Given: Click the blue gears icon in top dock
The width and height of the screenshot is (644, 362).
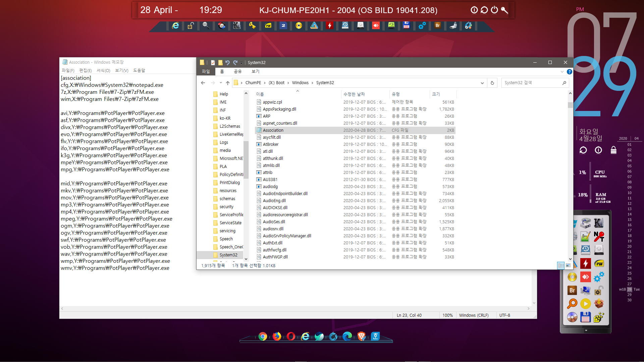Looking at the screenshot, I should click(422, 25).
